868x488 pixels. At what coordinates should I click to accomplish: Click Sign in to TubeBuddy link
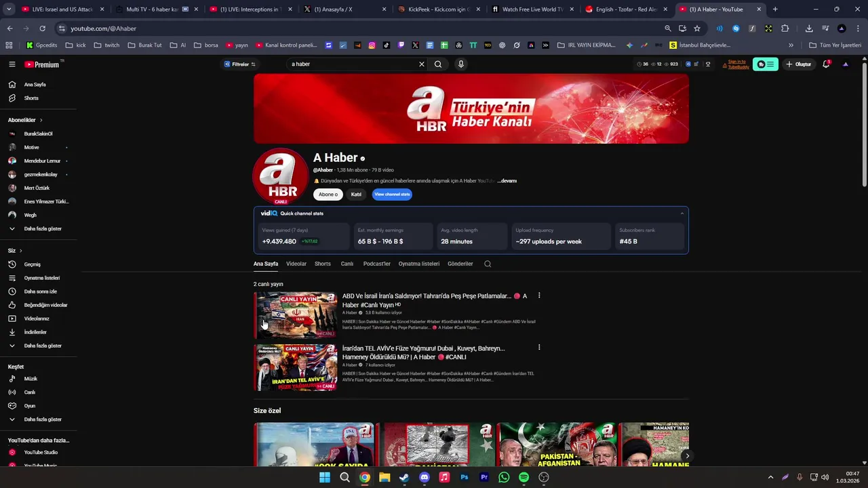(738, 64)
